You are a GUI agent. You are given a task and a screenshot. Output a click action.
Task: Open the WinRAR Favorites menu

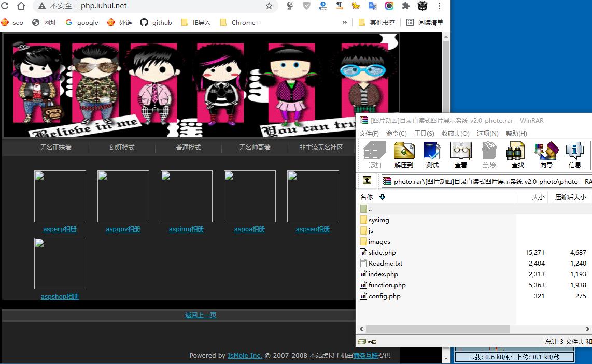click(455, 133)
